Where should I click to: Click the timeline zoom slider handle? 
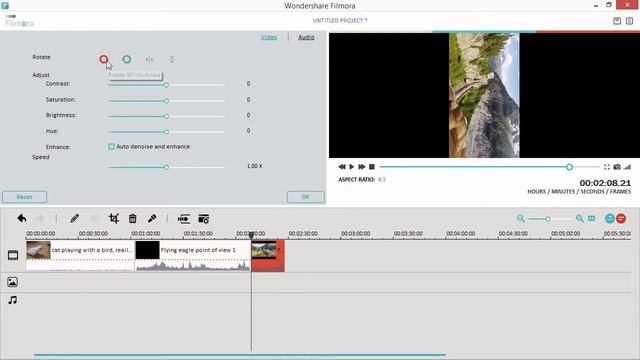(x=548, y=219)
